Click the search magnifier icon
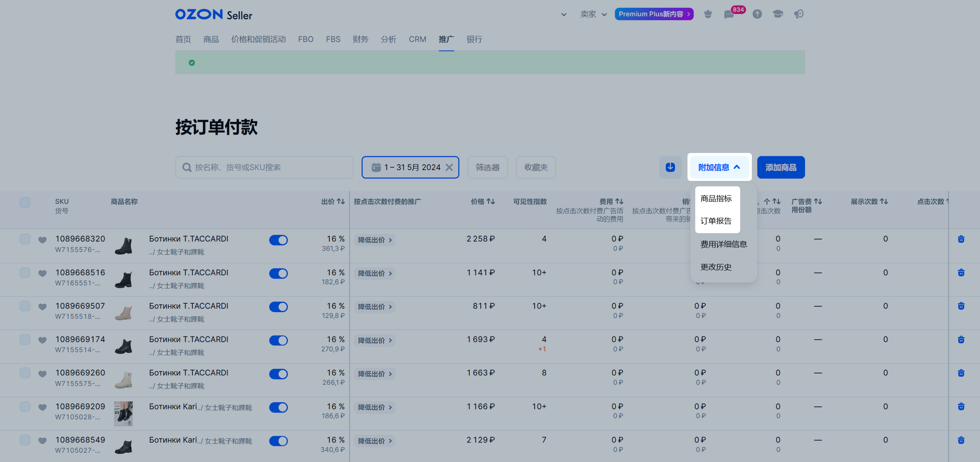Image resolution: width=980 pixels, height=462 pixels. click(186, 168)
